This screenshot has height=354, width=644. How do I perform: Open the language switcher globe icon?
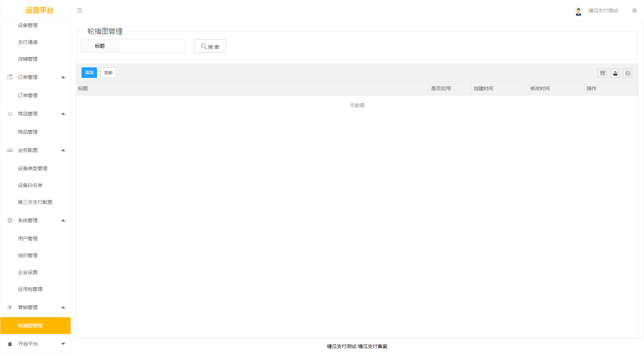[635, 10]
